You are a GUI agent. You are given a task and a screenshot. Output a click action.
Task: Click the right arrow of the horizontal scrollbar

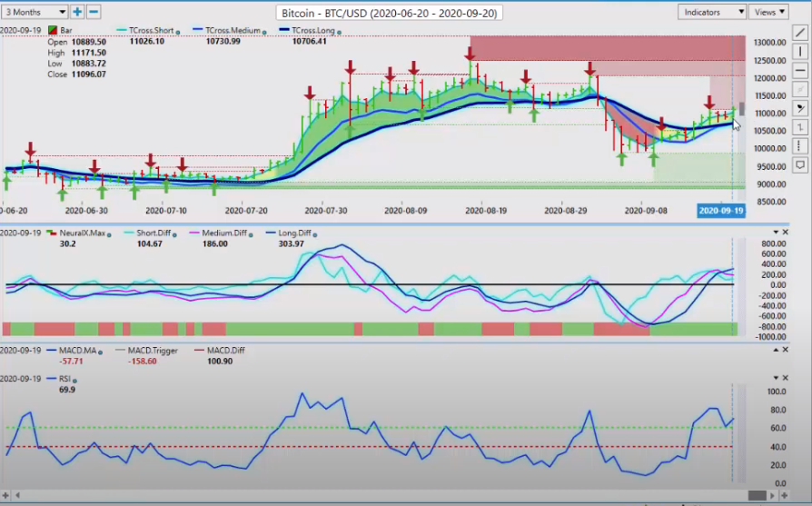(x=772, y=496)
